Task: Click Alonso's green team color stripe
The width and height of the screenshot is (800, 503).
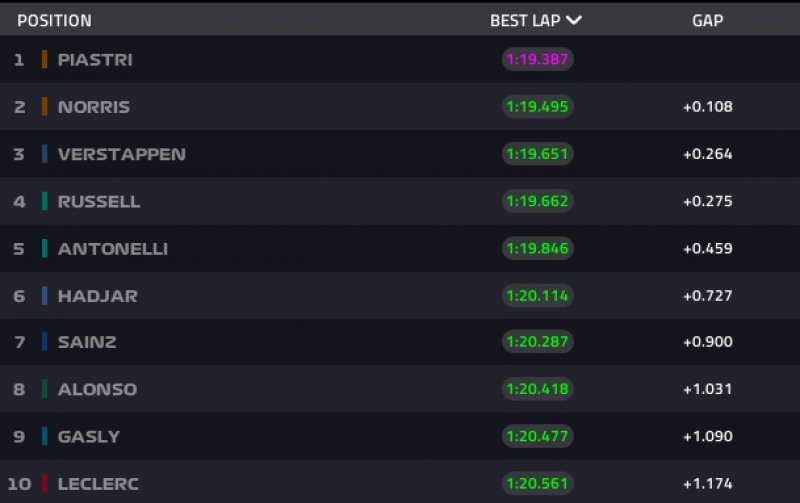Action: pos(45,389)
